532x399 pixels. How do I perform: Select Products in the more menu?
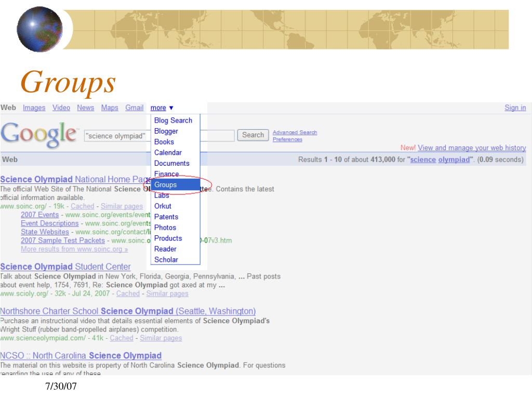[168, 238]
